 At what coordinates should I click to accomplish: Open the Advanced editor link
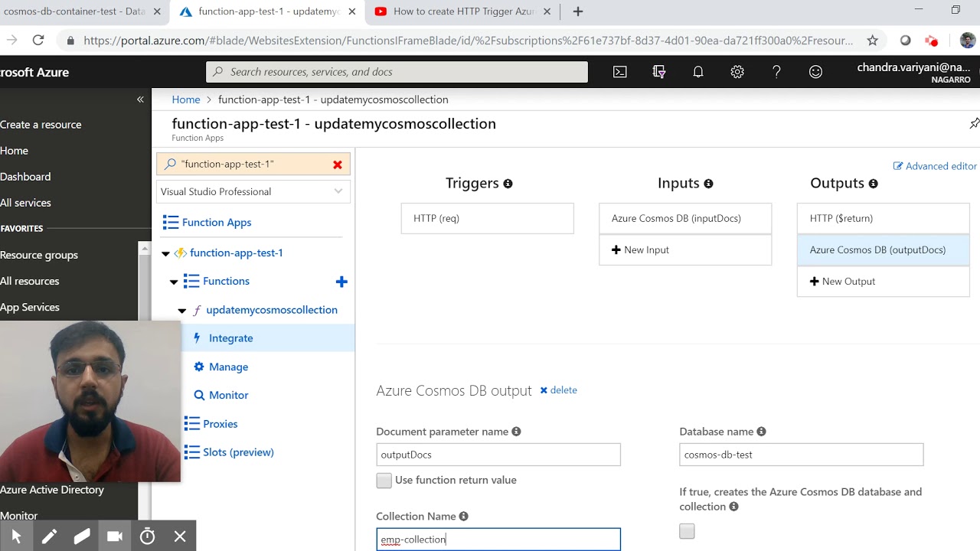tap(935, 166)
